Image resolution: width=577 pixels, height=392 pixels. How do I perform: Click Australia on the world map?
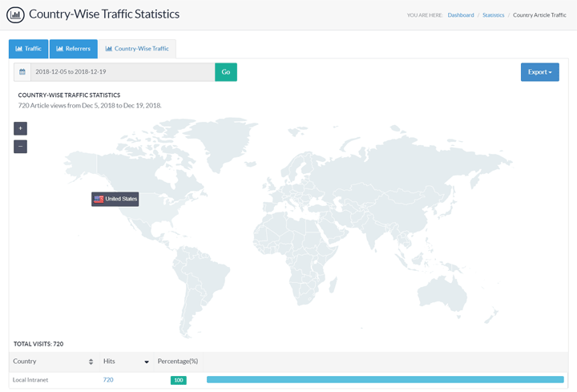pyautogui.click(x=442, y=294)
